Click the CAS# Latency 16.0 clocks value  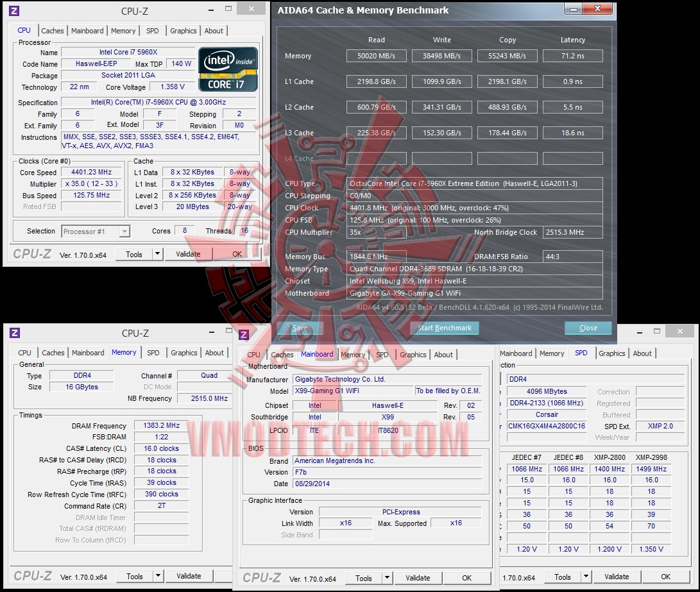pos(162,448)
